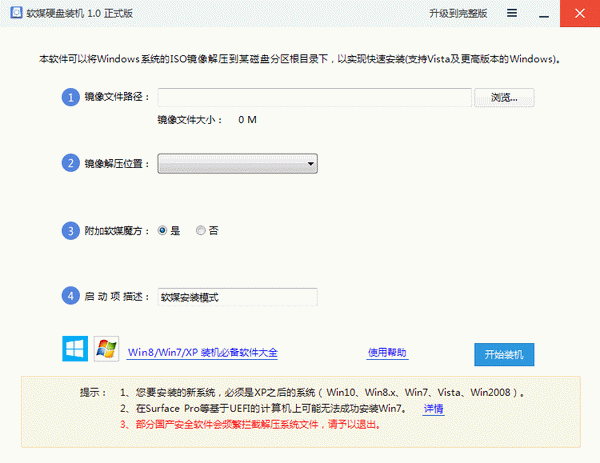
Task: Click the 镜像文件路径 input field
Action: [x=315, y=98]
